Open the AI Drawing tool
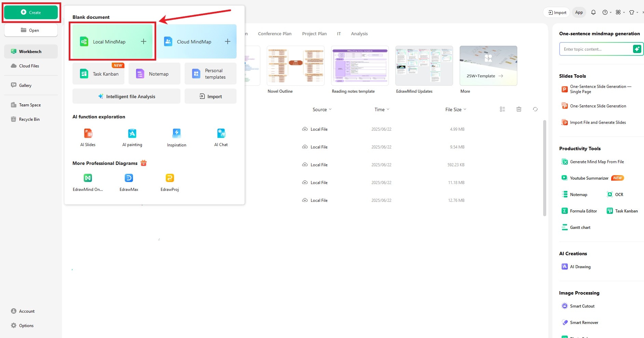Viewport: 644px width, 338px height. pyautogui.click(x=576, y=267)
